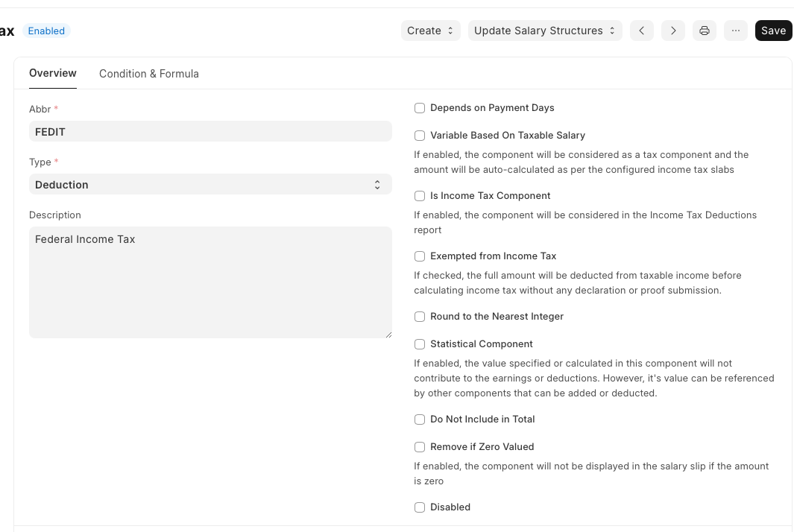
Task: Switch to the Overview tab
Action: tap(53, 74)
